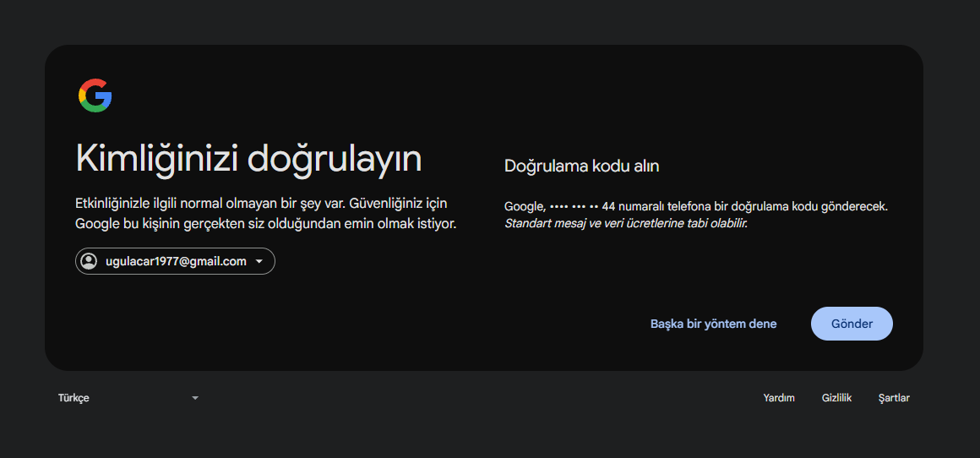Open the Yardım link
The image size is (980, 458).
point(779,398)
